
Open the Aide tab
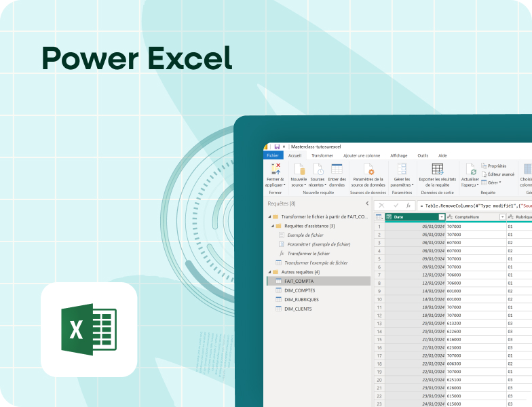442,155
